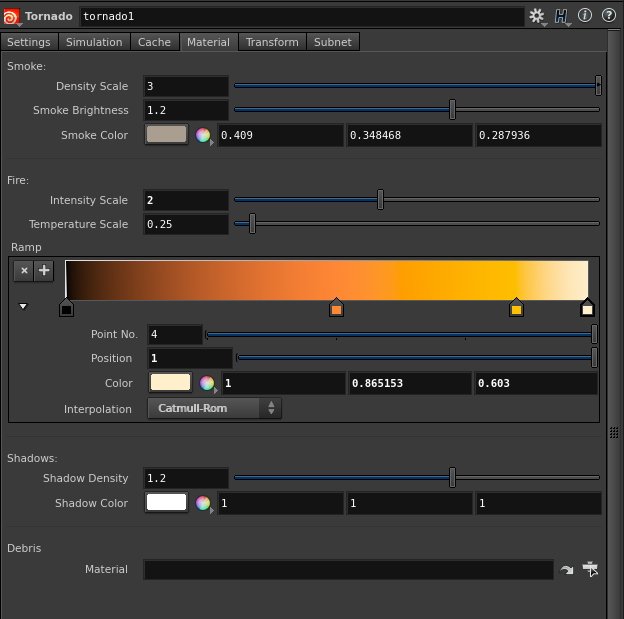Open the Debris Material node chooser

pyautogui.click(x=590, y=569)
